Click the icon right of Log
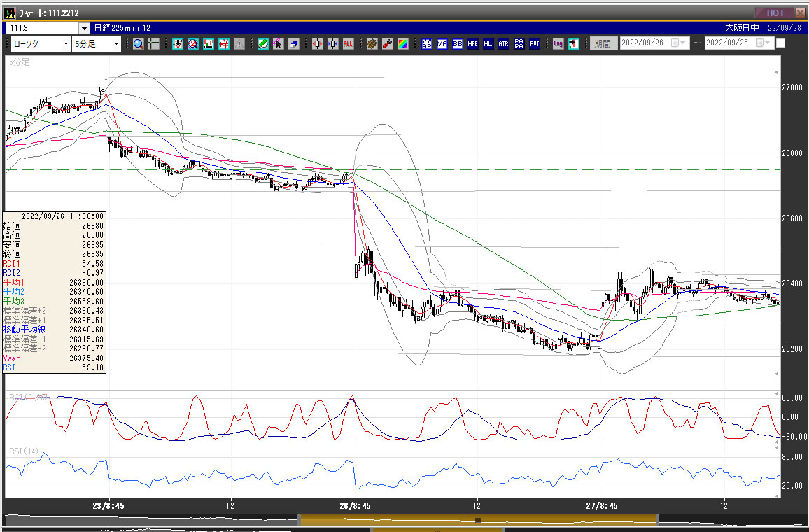809x532 pixels. (574, 44)
